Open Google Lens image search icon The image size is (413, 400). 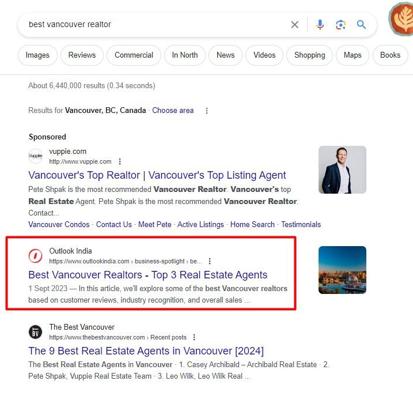tap(341, 25)
